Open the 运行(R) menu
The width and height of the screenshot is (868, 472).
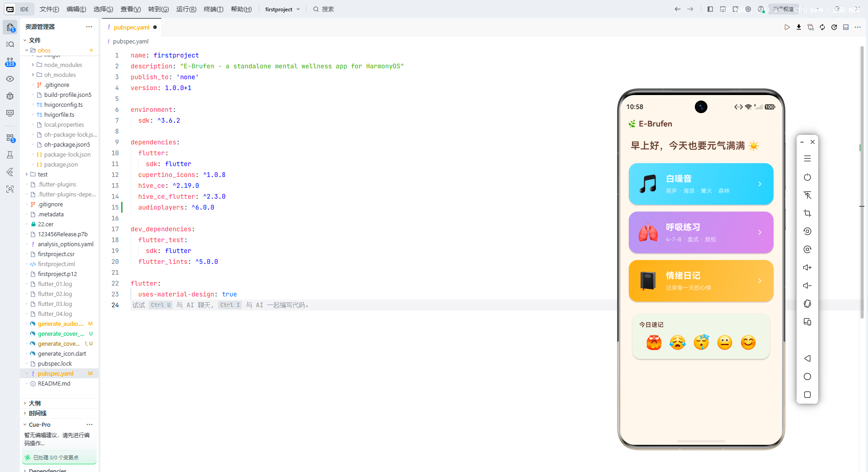[186, 9]
